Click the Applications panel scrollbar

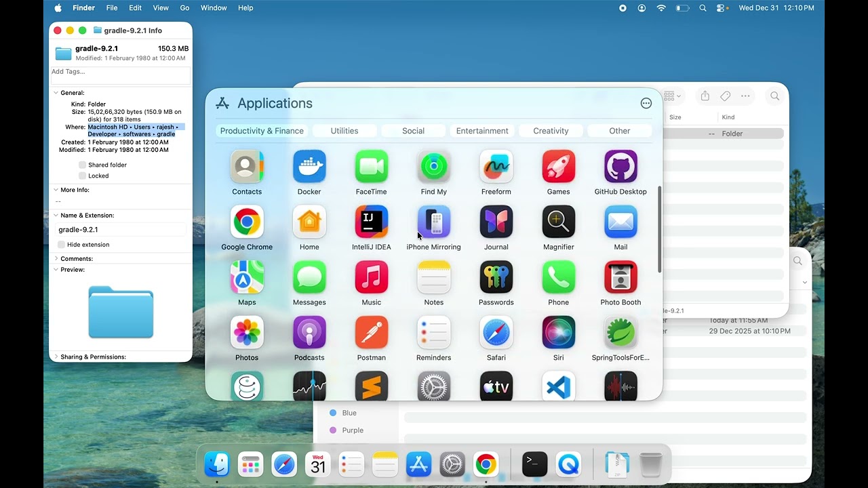pos(659,229)
